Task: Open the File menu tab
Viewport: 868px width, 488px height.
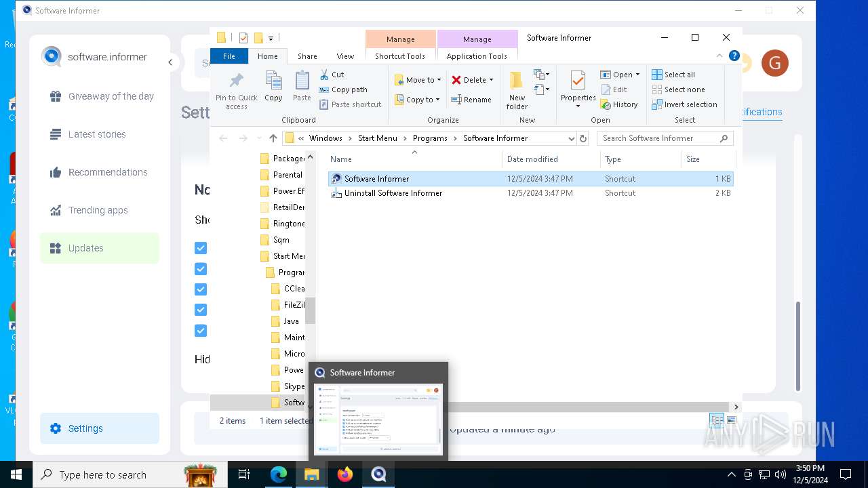Action: [x=229, y=56]
